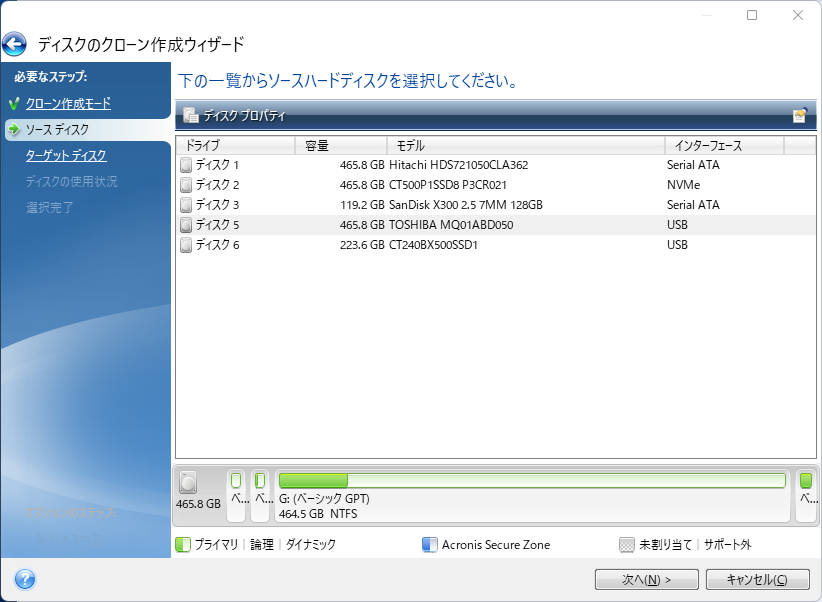Select ディスク 3 drive icon
This screenshot has width=822, height=602.
click(186, 205)
